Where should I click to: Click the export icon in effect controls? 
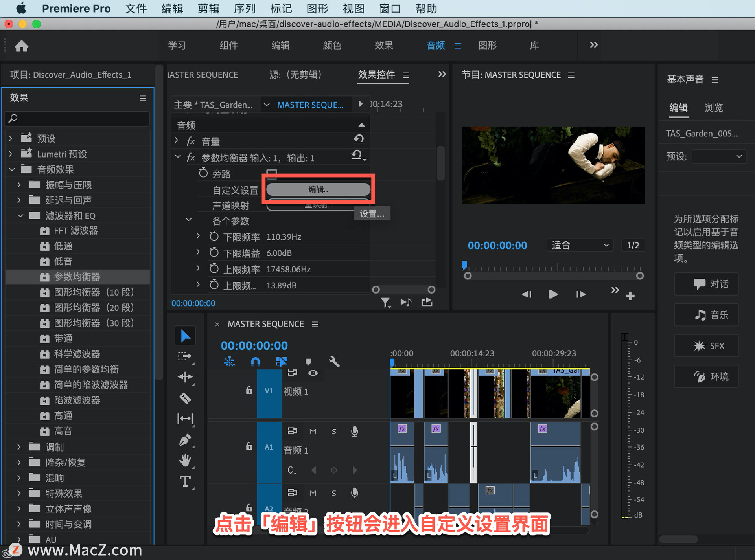coord(427,302)
